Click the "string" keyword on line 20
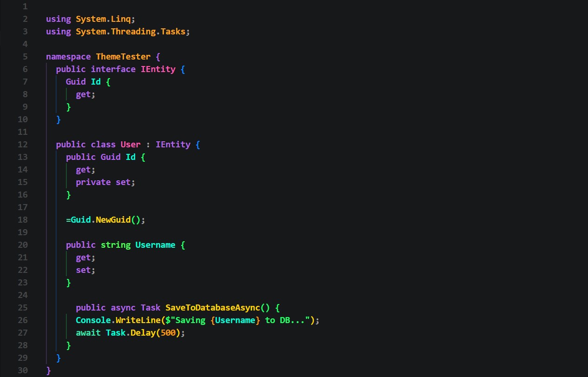Image resolution: width=588 pixels, height=377 pixels. click(x=116, y=245)
